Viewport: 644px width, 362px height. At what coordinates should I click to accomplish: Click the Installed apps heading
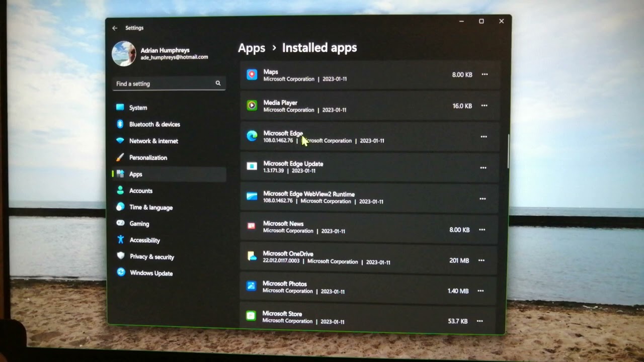click(x=319, y=48)
